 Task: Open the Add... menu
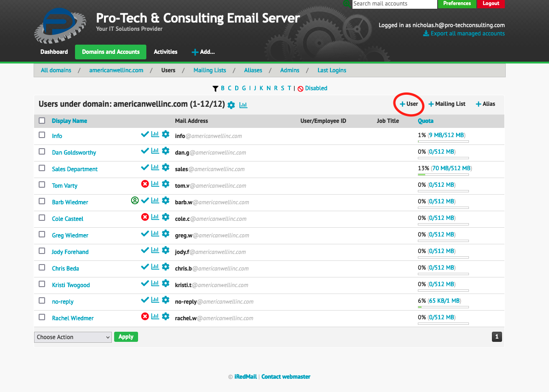click(x=203, y=52)
